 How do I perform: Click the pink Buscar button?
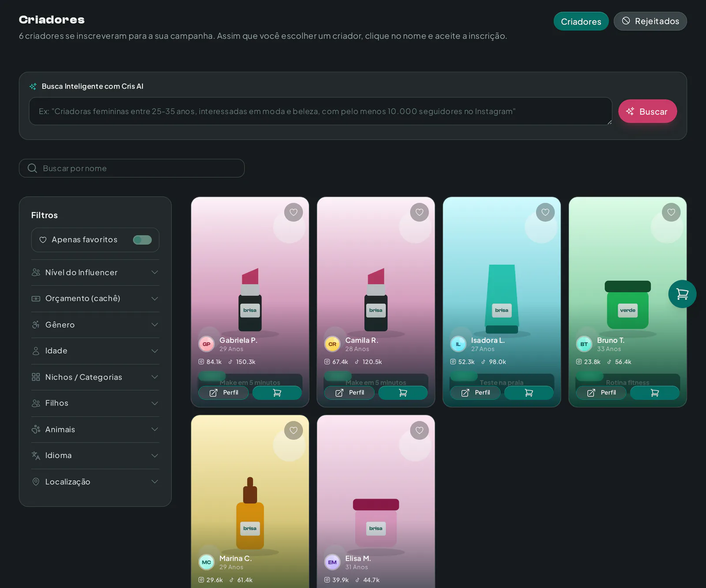coord(647,111)
